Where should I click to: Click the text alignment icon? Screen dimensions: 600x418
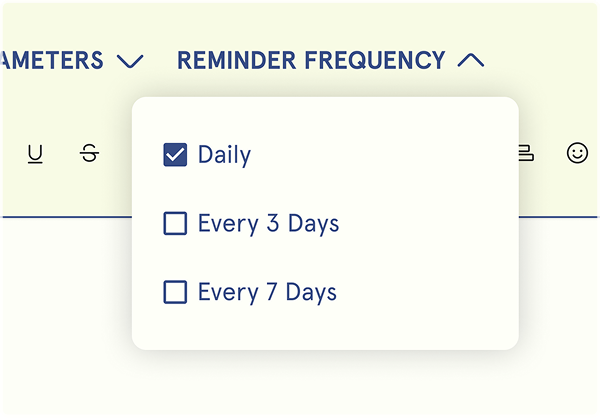pos(526,153)
